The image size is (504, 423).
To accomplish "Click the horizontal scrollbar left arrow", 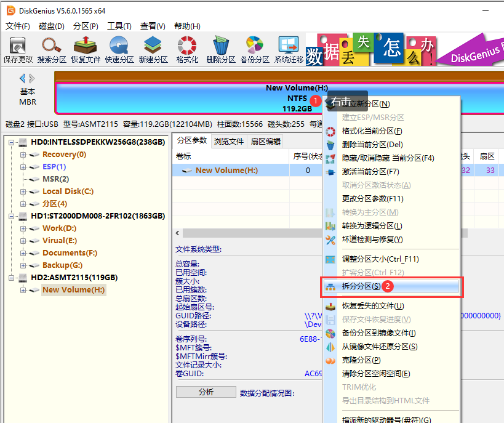I will point(177,233).
